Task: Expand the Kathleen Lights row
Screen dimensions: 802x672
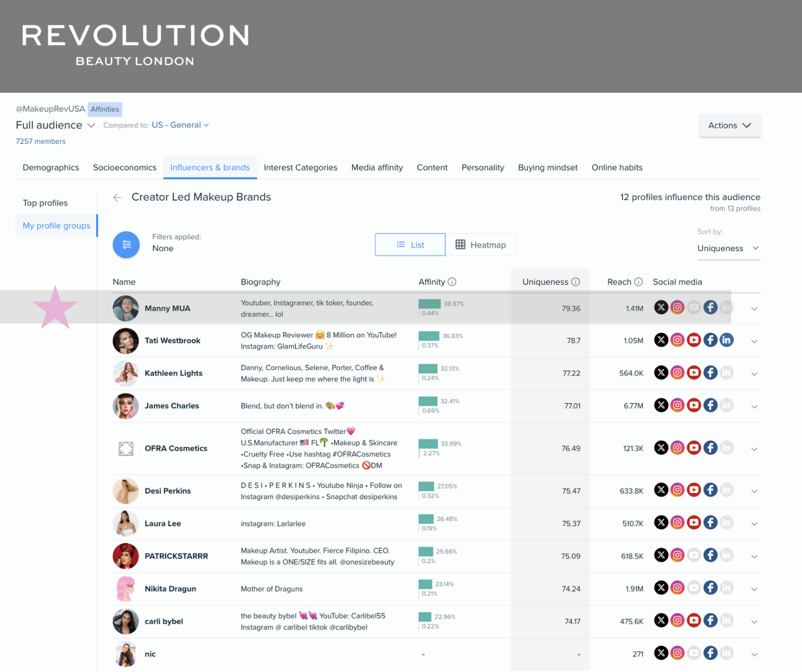Action: pos(754,374)
